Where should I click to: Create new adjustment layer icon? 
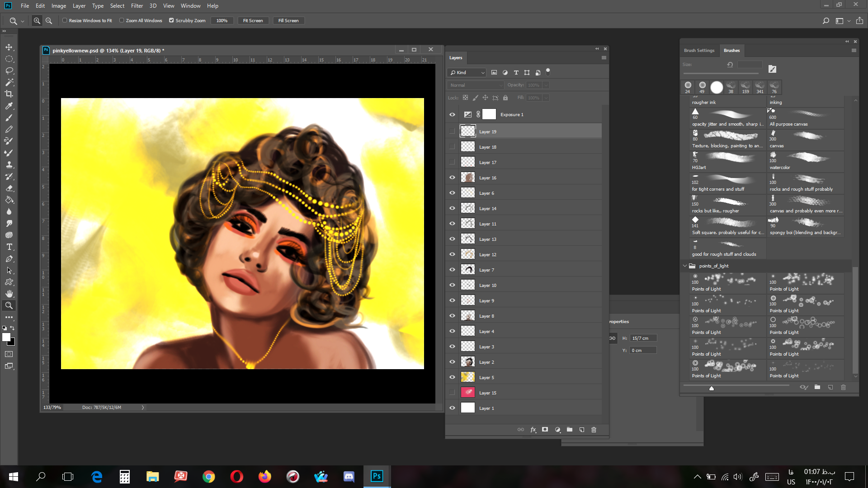pos(557,430)
